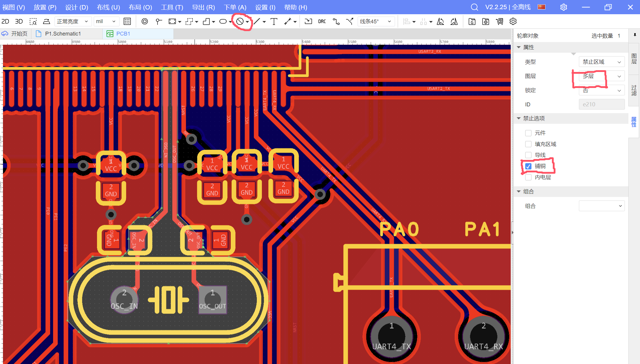Image resolution: width=640 pixels, height=364 pixels.
Task: Open the mil unit dropdown
Action: point(106,21)
